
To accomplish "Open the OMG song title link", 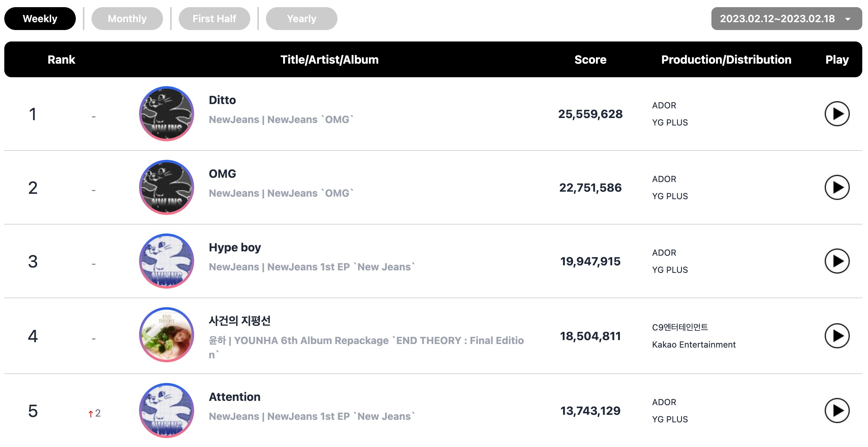I will pos(222,174).
